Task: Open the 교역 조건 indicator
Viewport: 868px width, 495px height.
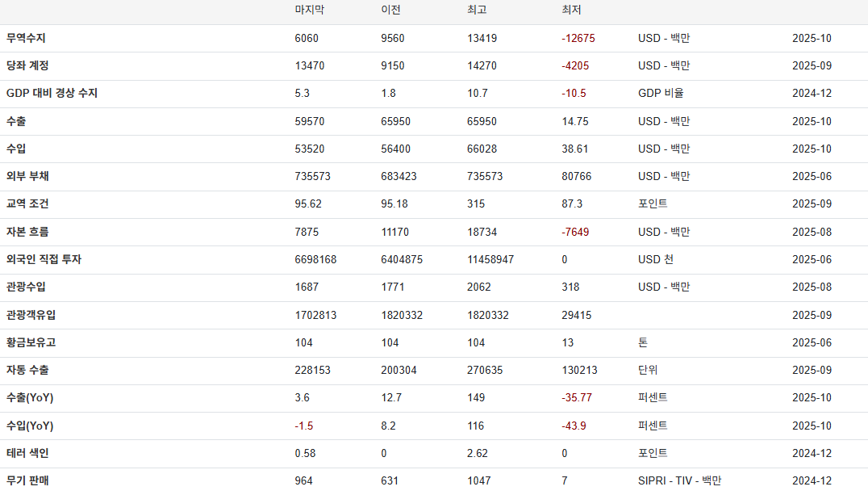Action: pyautogui.click(x=27, y=203)
